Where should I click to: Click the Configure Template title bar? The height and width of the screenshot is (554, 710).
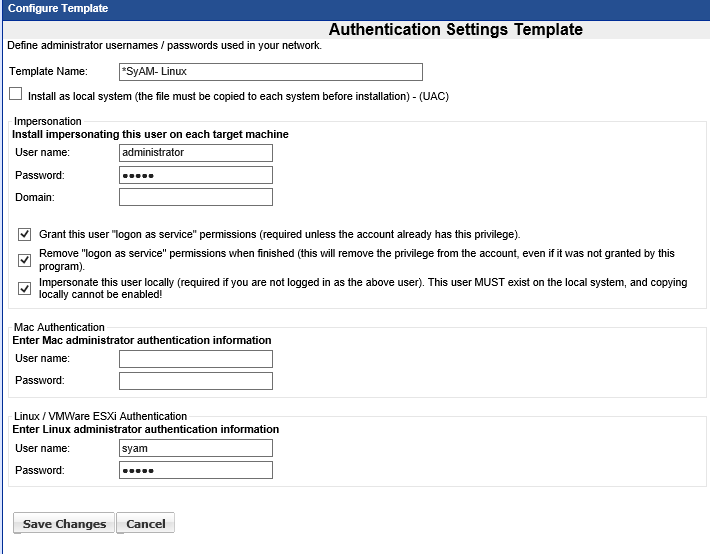(x=58, y=9)
